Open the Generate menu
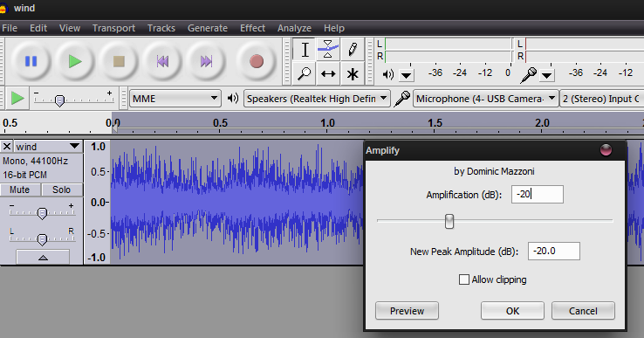Viewport: 644px width, 338px height. (208, 28)
